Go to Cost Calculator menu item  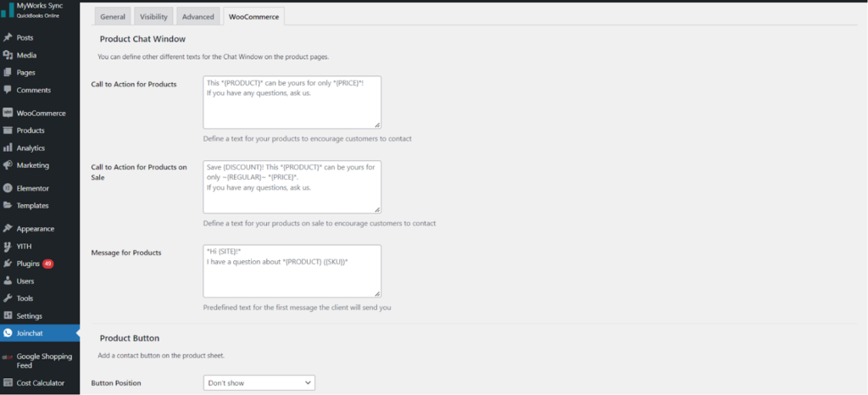(40, 383)
